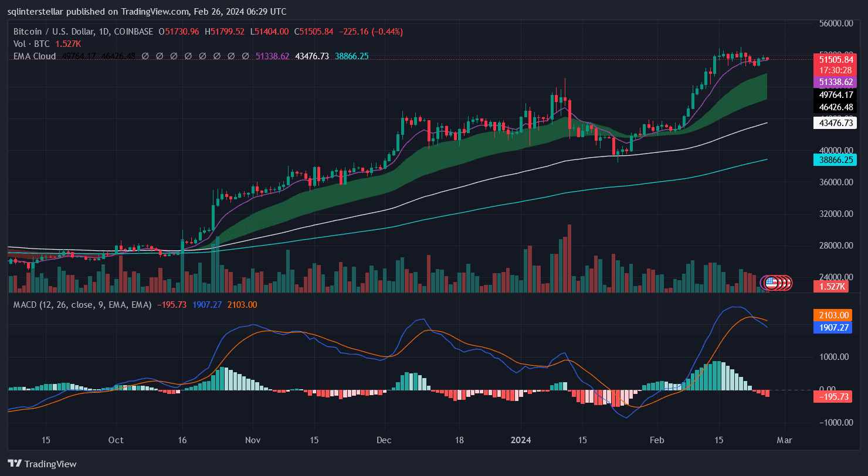The width and height of the screenshot is (868, 476).
Task: Select the EMA Cloud indicator legend name
Action: [35, 56]
